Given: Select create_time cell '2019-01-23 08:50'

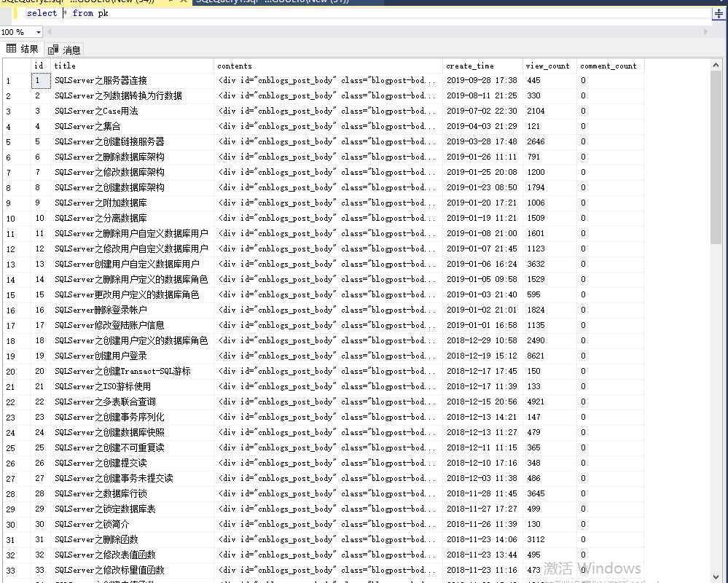Looking at the screenshot, I should pos(483,187).
